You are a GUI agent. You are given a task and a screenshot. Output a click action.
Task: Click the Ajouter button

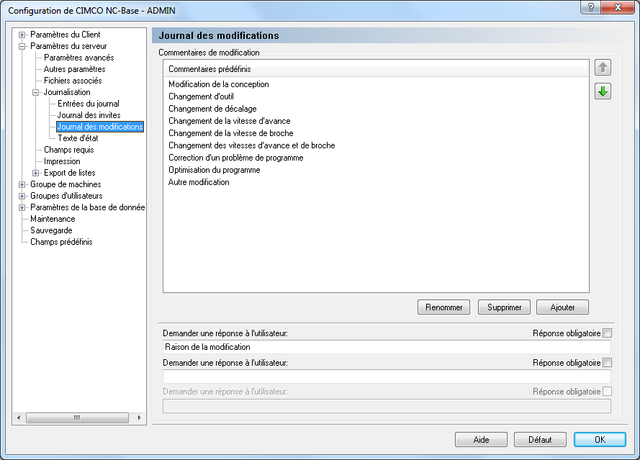(562, 307)
